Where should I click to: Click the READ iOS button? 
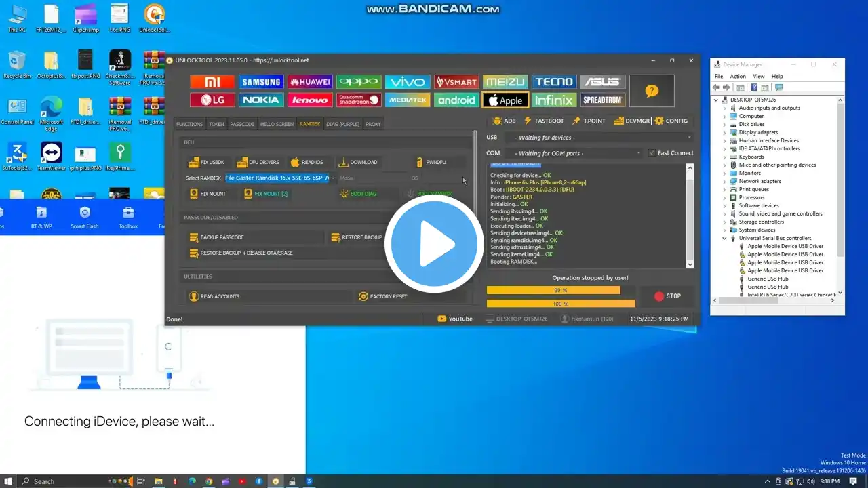coord(307,162)
